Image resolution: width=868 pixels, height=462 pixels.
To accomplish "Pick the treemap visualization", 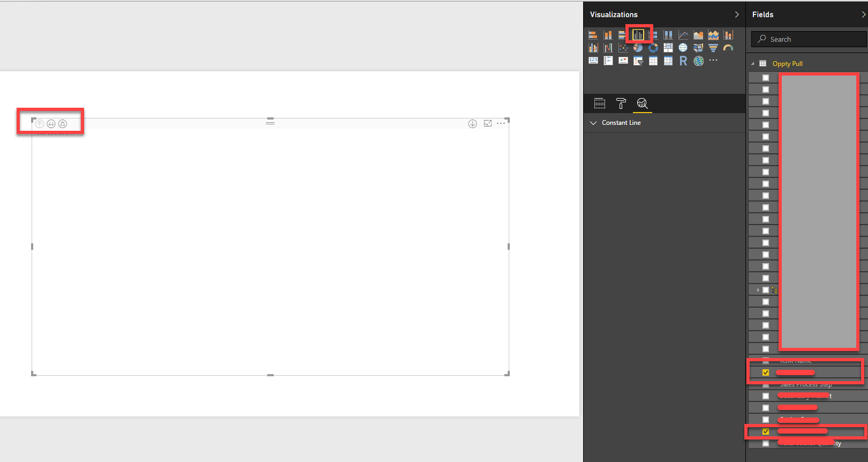I will point(668,48).
